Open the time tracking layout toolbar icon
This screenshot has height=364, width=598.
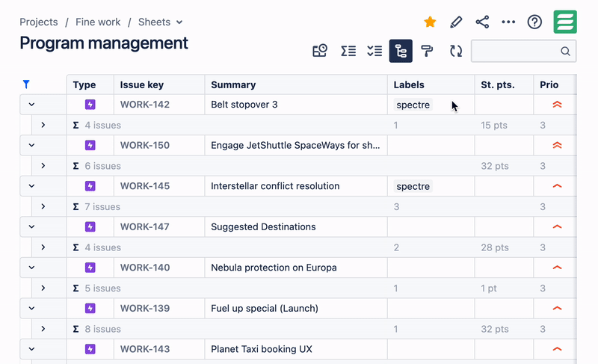tap(320, 51)
